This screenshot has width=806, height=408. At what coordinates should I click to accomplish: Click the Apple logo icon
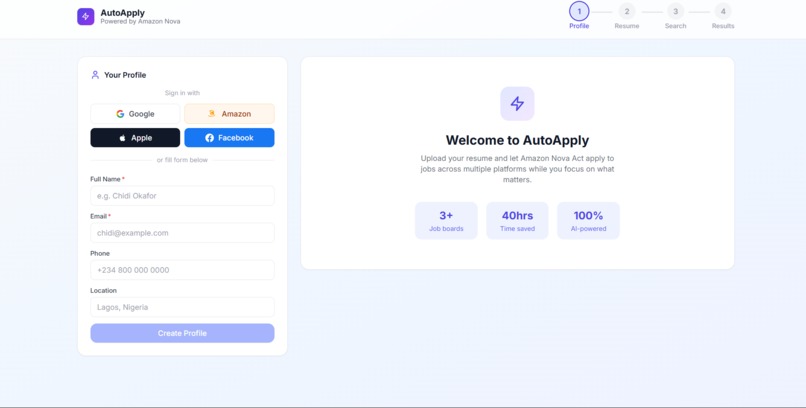point(122,138)
